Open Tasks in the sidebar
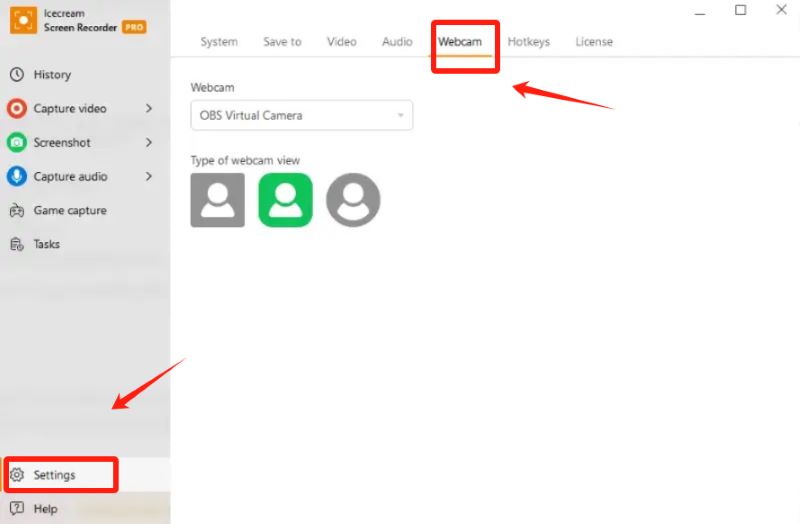The height and width of the screenshot is (524, 800). pyautogui.click(x=85, y=244)
